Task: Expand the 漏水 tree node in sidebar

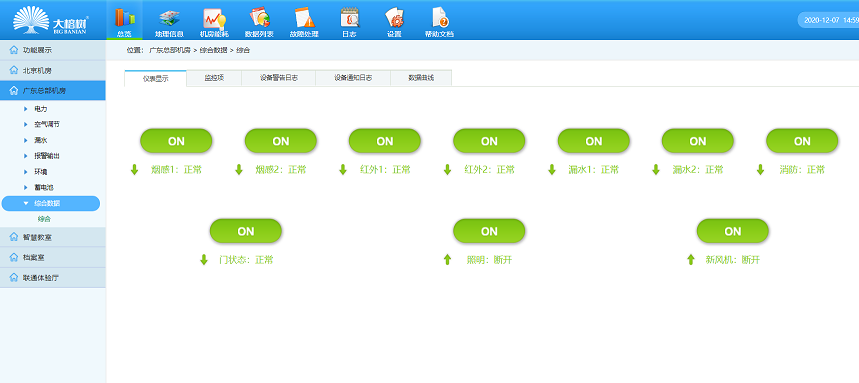Action: coord(26,140)
